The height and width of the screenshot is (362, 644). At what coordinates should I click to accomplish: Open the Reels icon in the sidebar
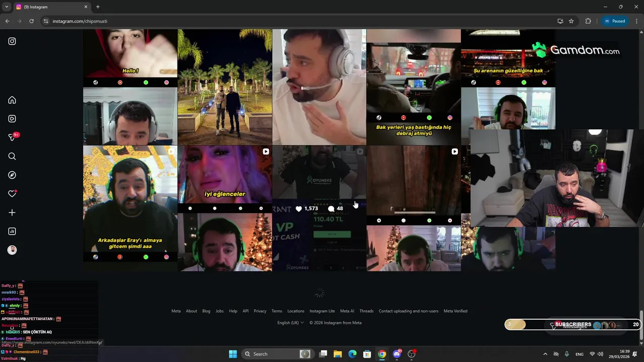click(x=12, y=119)
